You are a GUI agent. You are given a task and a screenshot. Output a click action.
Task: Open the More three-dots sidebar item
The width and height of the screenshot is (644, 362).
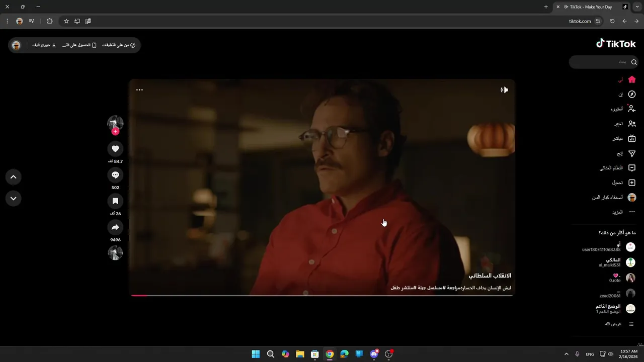click(x=632, y=212)
